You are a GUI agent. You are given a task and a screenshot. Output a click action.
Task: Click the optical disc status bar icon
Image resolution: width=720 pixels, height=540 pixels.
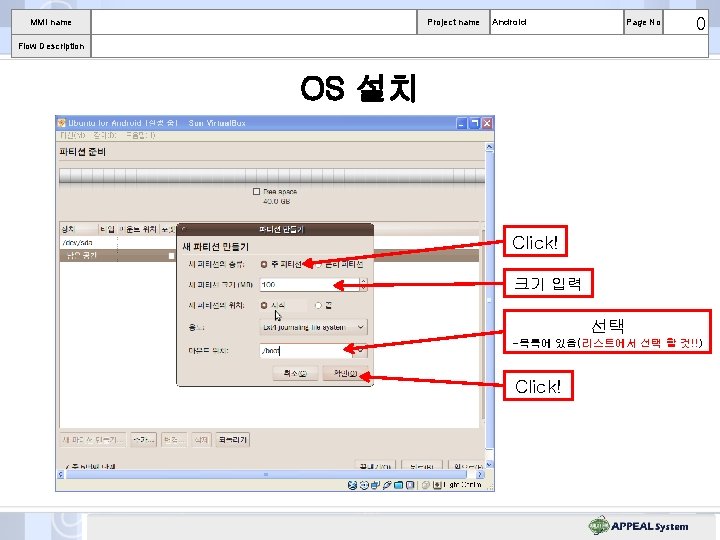point(364,485)
